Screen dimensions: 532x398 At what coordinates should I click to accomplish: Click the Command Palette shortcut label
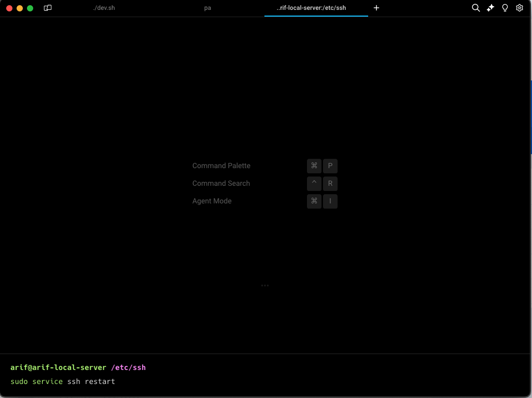[221, 166]
